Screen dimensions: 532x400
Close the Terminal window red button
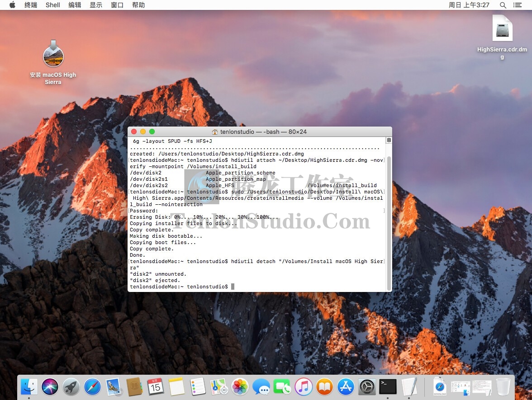point(134,132)
